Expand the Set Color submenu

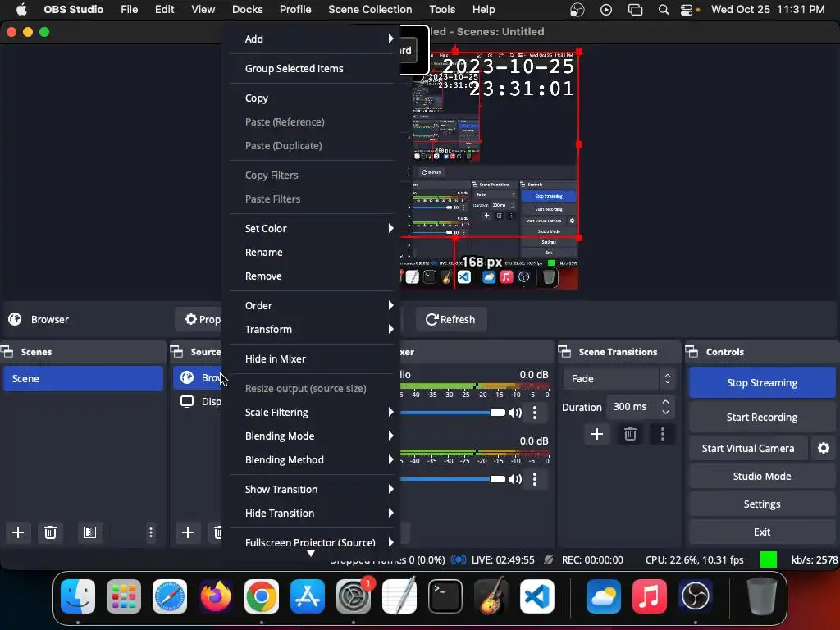312,228
